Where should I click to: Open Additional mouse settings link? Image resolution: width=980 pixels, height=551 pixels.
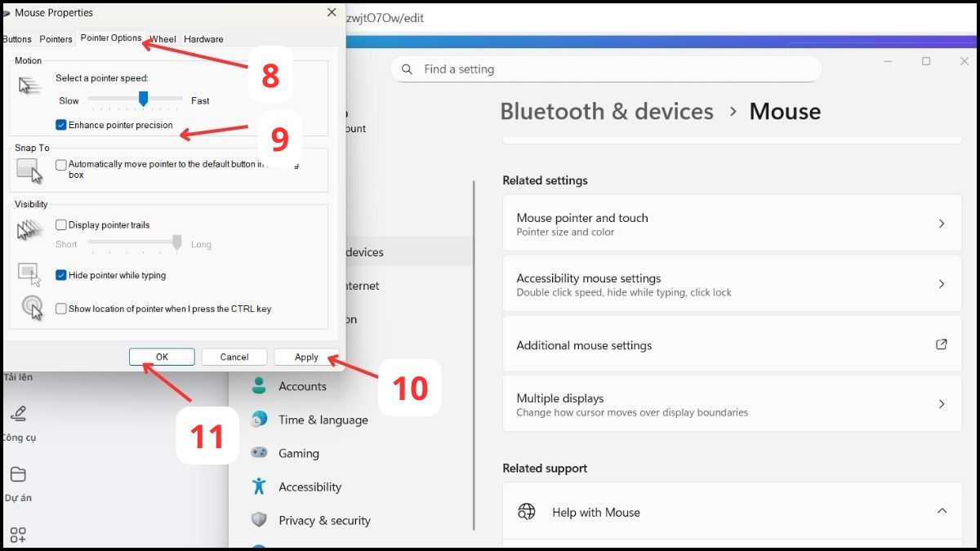(x=943, y=344)
